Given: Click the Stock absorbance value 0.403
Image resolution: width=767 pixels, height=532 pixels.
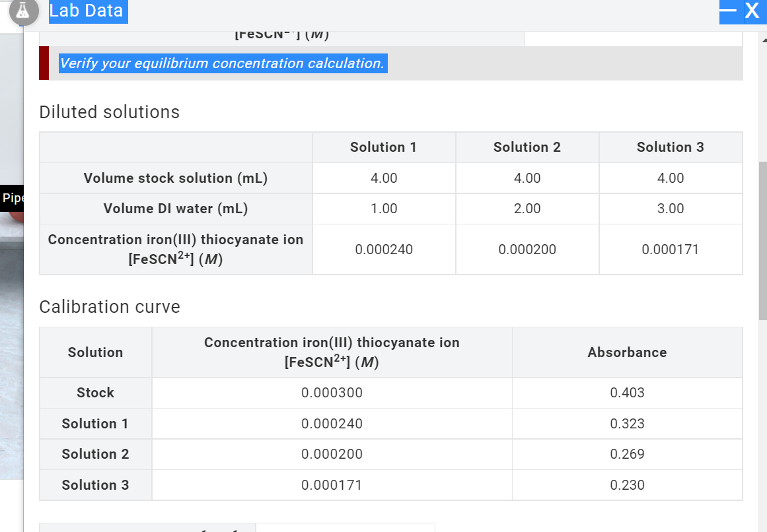Looking at the screenshot, I should pos(626,392).
